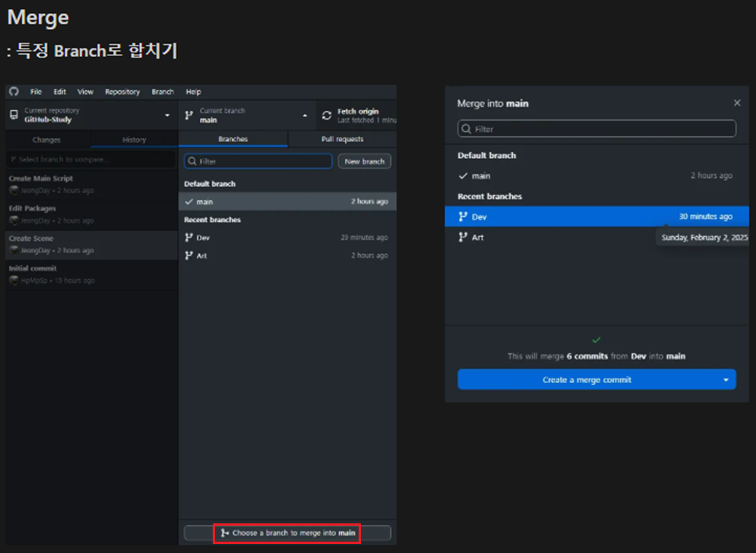
Task: Switch to the Pull requests tab
Action: coord(343,139)
